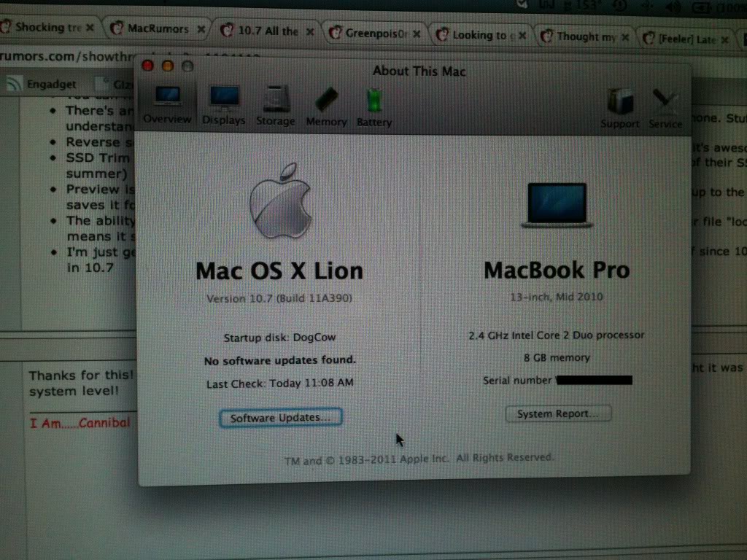Click the Startup disk: DogCow text
The width and height of the screenshot is (747, 560).
[279, 337]
